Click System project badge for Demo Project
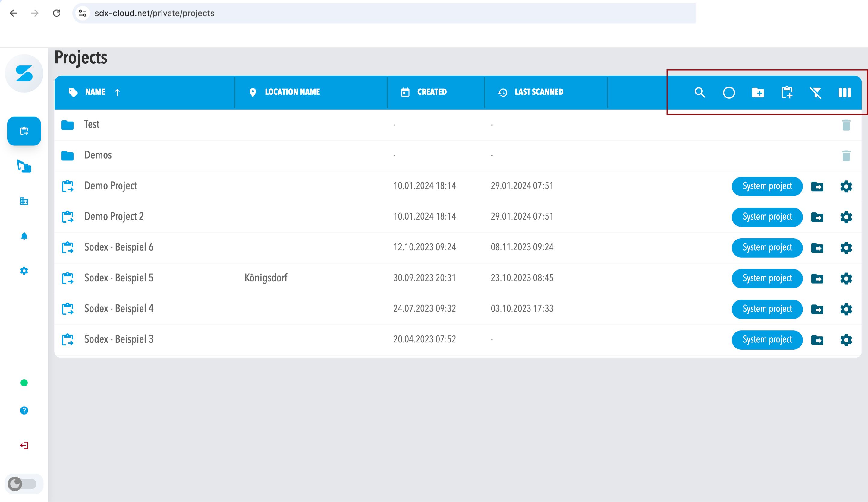The width and height of the screenshot is (868, 502). pyautogui.click(x=767, y=186)
